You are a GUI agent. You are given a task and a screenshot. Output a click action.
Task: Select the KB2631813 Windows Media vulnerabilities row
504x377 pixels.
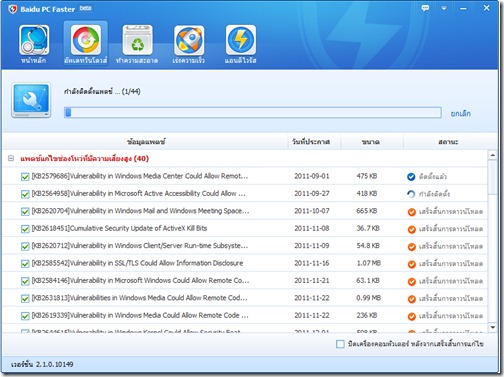[x=245, y=298]
